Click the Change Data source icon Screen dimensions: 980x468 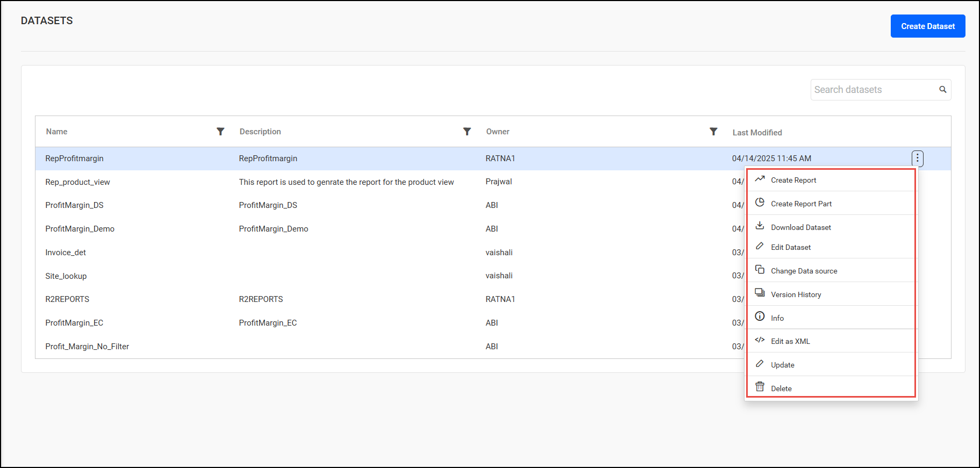(760, 269)
